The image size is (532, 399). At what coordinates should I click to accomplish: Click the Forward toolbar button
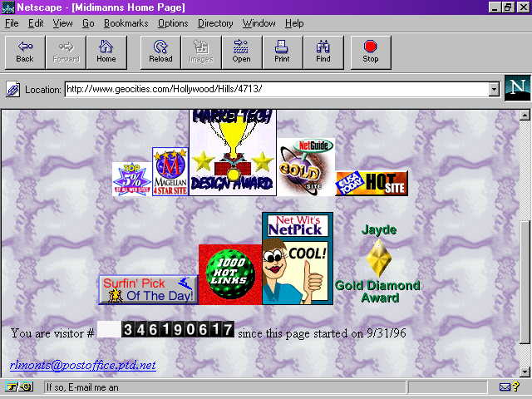[x=66, y=52]
